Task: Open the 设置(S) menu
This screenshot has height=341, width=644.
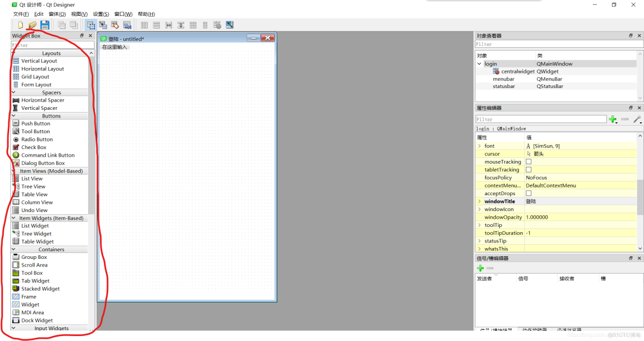Action: [x=101, y=14]
